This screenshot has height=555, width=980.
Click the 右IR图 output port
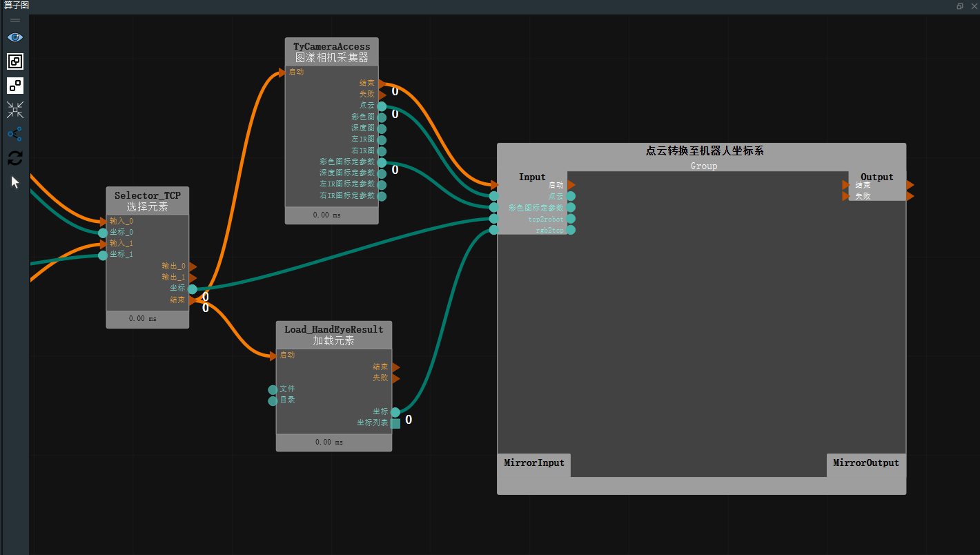point(382,151)
